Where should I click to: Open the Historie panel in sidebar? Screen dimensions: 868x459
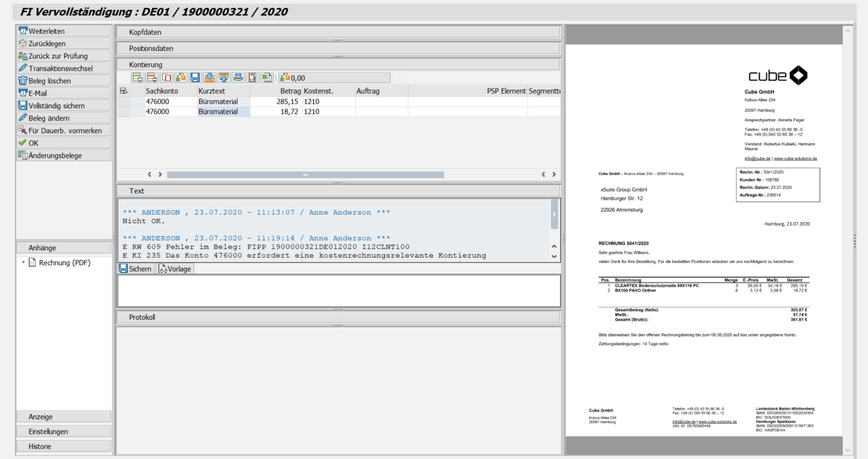(x=63, y=446)
